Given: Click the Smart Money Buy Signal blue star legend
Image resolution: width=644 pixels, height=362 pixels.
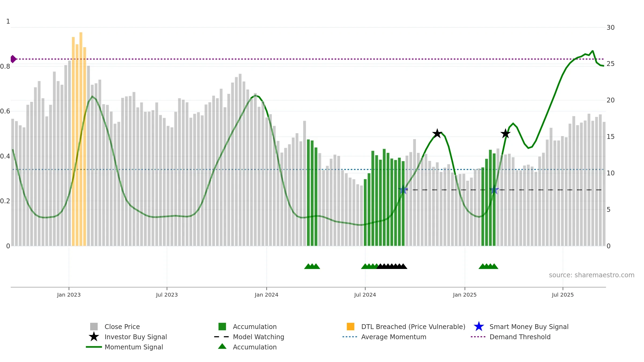Looking at the screenshot, I should (x=479, y=327).
